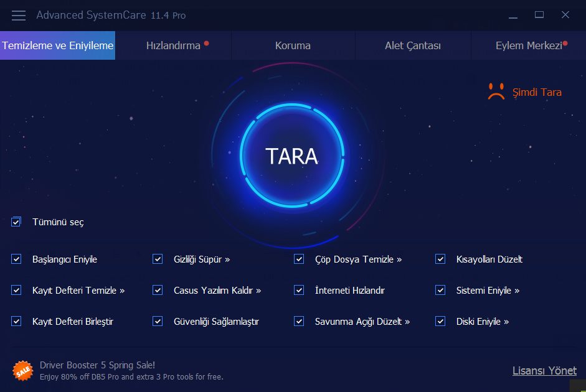Switch to Temizleme ve Eniyileme tab
This screenshot has width=586, height=392.
click(x=57, y=45)
